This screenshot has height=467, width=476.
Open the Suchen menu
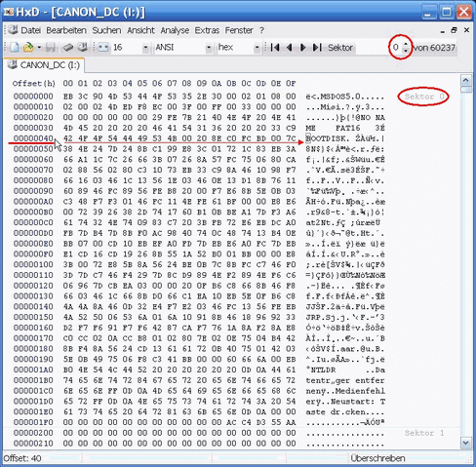click(106, 30)
